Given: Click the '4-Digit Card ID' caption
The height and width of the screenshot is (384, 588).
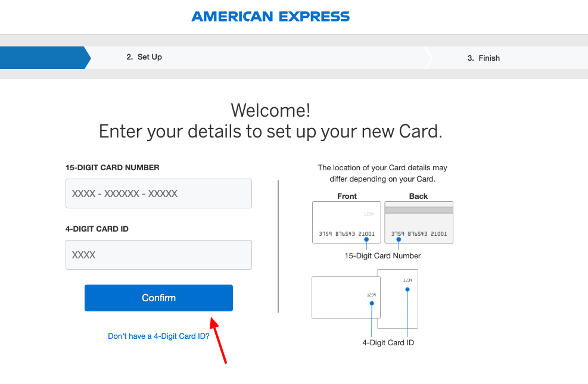Looking at the screenshot, I should (388, 342).
